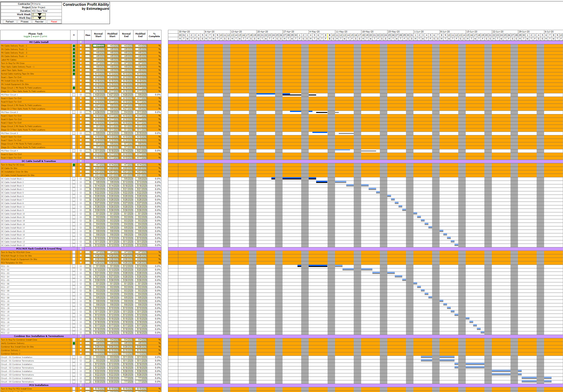Click Men field for Circuit - 01 Combiner Terminations

point(88,361)
